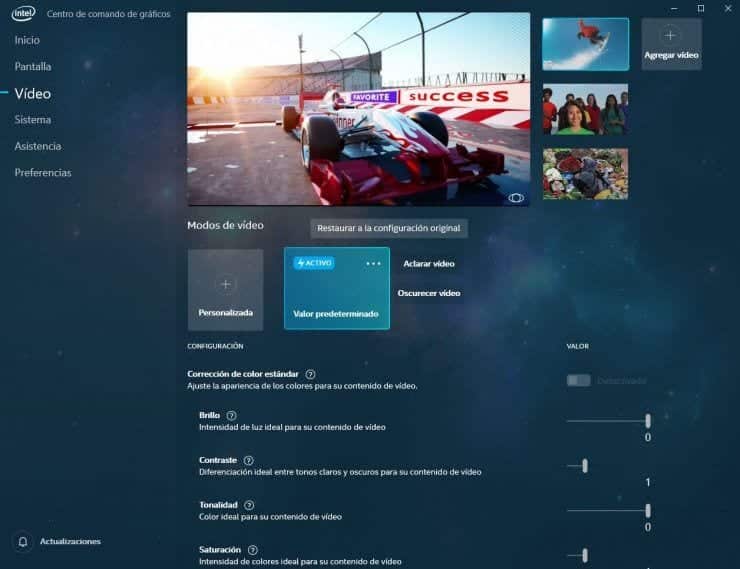Viewport: 740px width, 569px height.
Task: Click help icon next to Contraste
Action: (249, 460)
